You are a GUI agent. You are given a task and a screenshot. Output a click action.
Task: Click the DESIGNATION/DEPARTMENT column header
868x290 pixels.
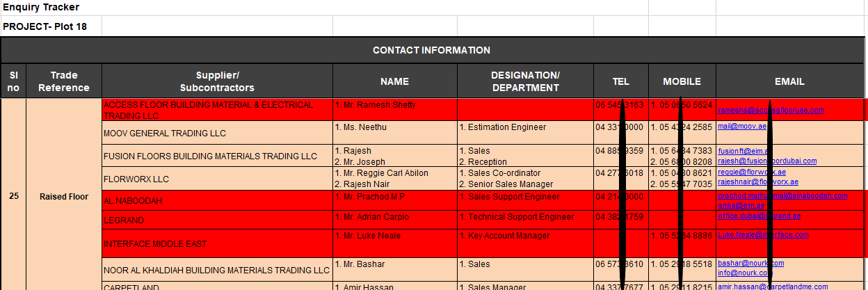pos(525,81)
